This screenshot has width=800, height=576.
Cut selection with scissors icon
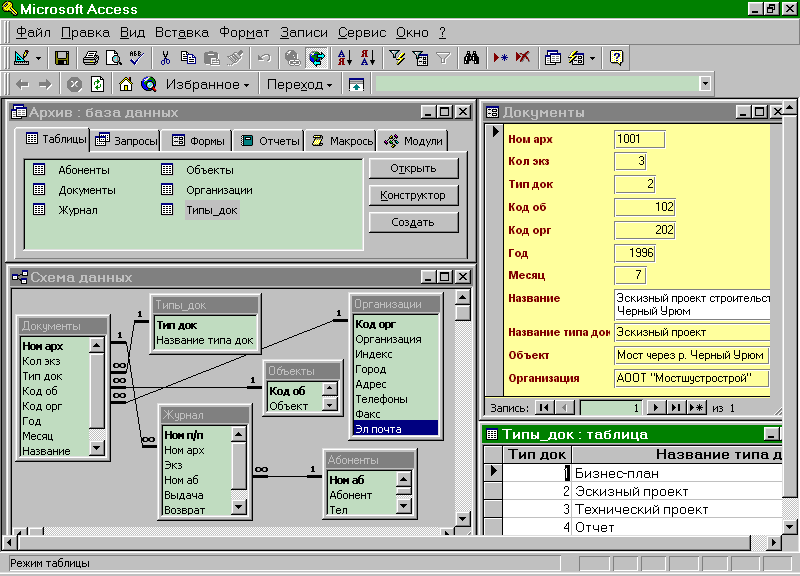click(x=165, y=58)
